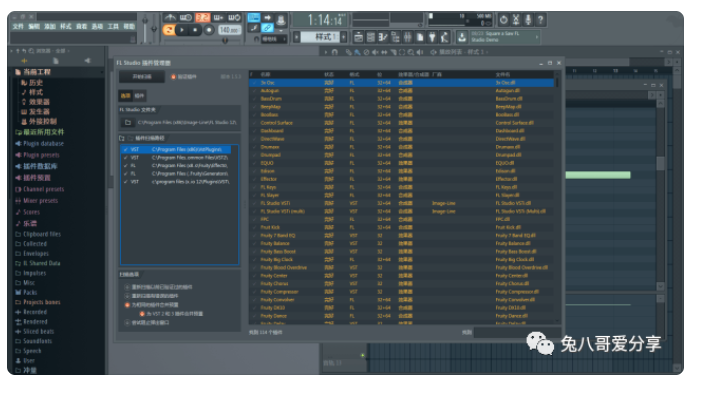This screenshot has height=394, width=702.
Task: Click the Tempo tapper icon
Action: [x=444, y=37]
